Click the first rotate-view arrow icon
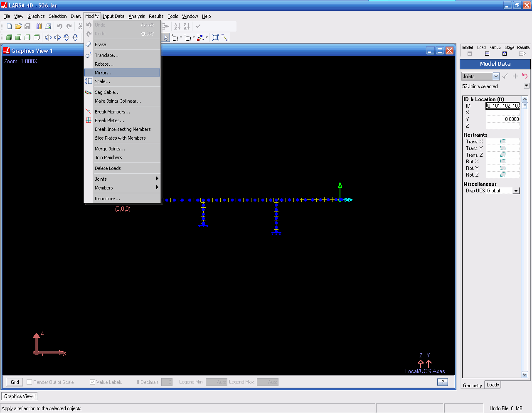 tap(48, 37)
